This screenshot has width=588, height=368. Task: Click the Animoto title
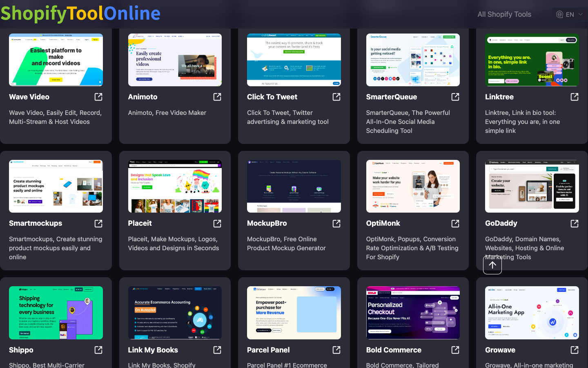point(143,97)
